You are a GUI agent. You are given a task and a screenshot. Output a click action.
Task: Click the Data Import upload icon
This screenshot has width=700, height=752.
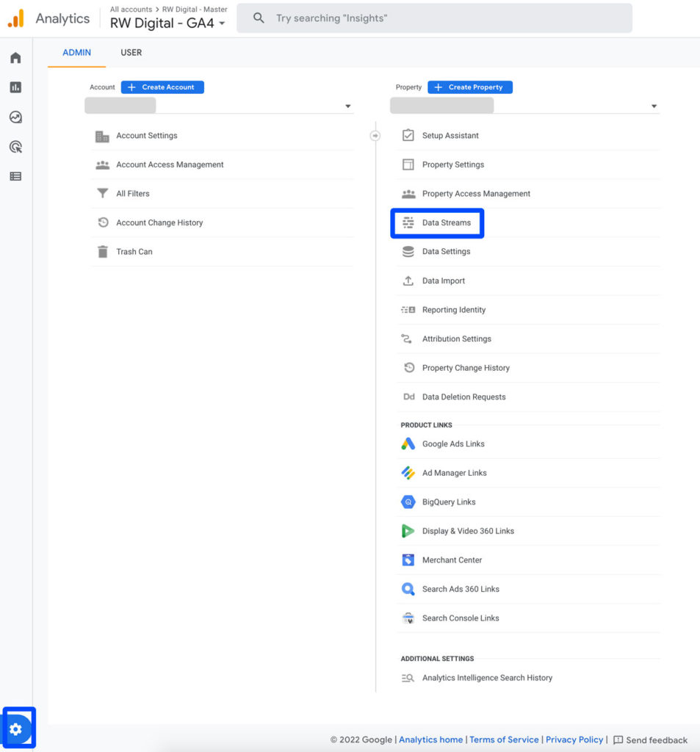tap(408, 281)
